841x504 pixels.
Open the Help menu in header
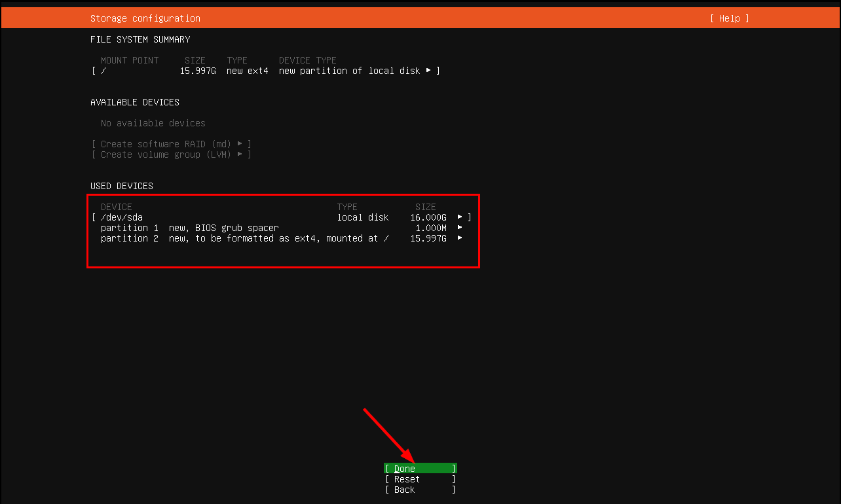click(729, 18)
